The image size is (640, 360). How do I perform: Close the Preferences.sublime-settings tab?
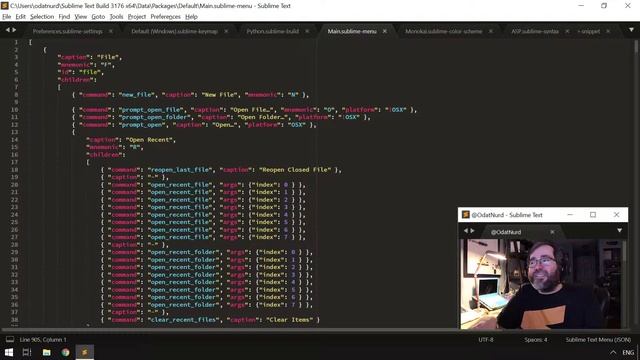pos(111,31)
